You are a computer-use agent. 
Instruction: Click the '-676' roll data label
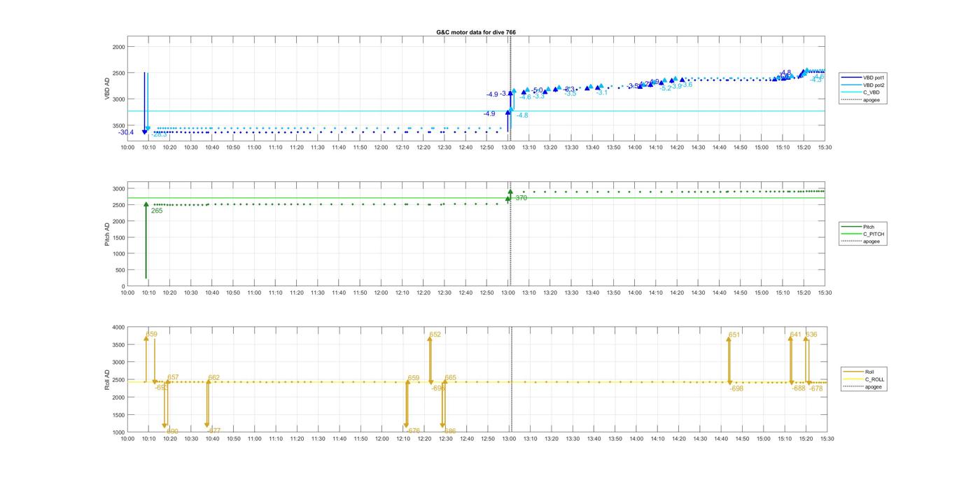pyautogui.click(x=413, y=431)
